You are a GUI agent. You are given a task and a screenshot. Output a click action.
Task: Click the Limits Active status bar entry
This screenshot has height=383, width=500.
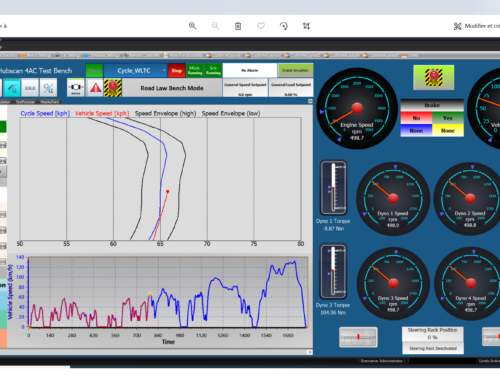pos(489,361)
